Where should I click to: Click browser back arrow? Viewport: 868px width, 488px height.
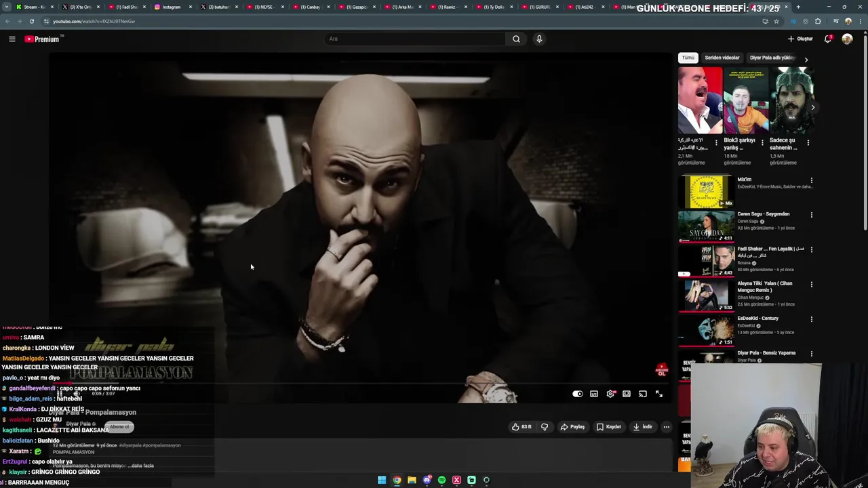click(x=7, y=21)
